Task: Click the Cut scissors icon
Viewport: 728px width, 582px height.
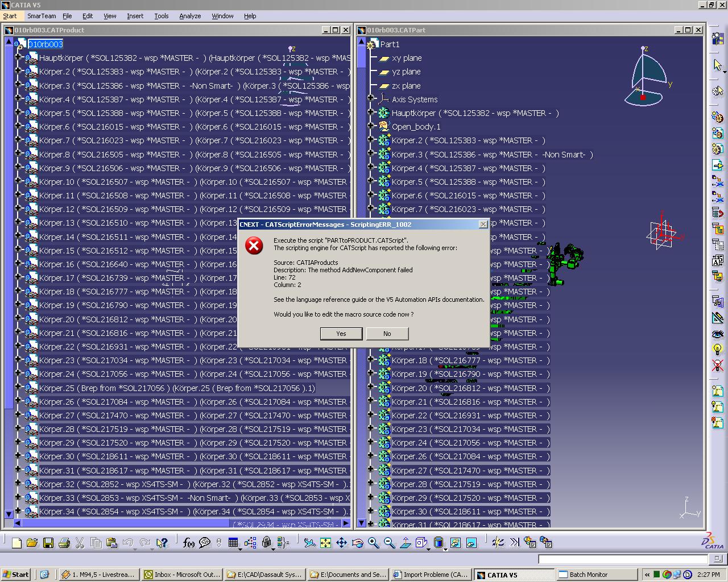Action: [x=80, y=543]
